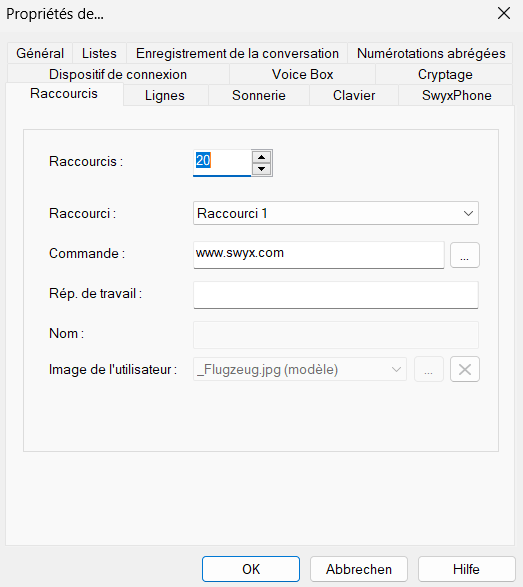Screen dimensions: 523x587
Task: Open Dispositif de connexion tab
Action: point(118,74)
